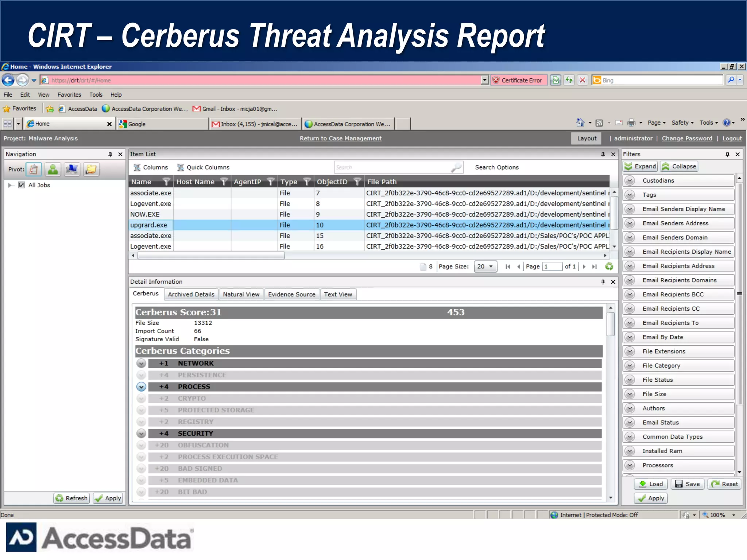Click the Item List search magnifier
This screenshot has height=560, width=747.
(x=456, y=167)
